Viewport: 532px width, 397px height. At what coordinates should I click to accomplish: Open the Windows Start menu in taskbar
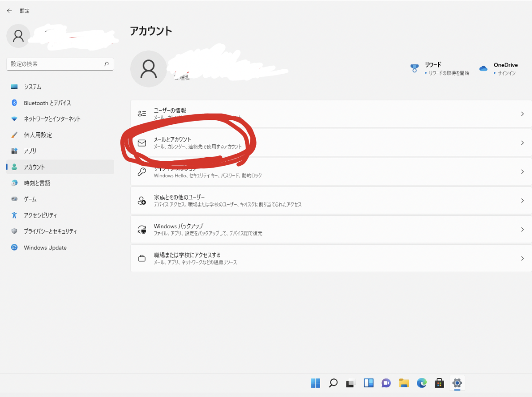(x=316, y=383)
